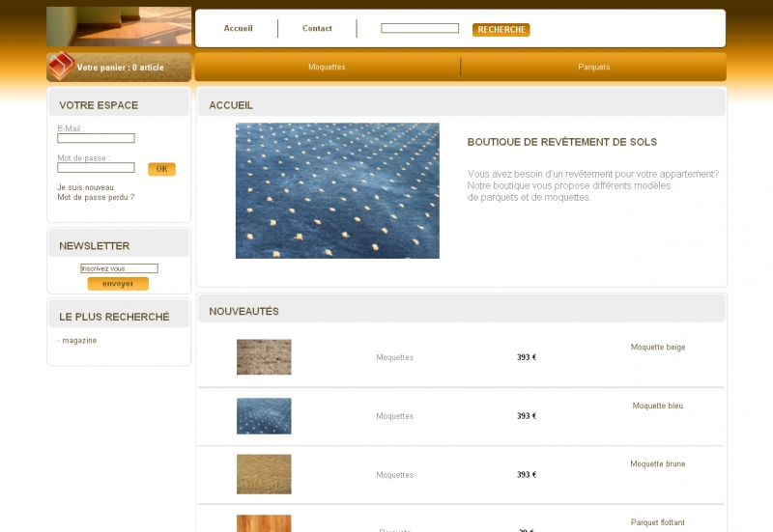Click the Moquette brune product name

pos(658,464)
